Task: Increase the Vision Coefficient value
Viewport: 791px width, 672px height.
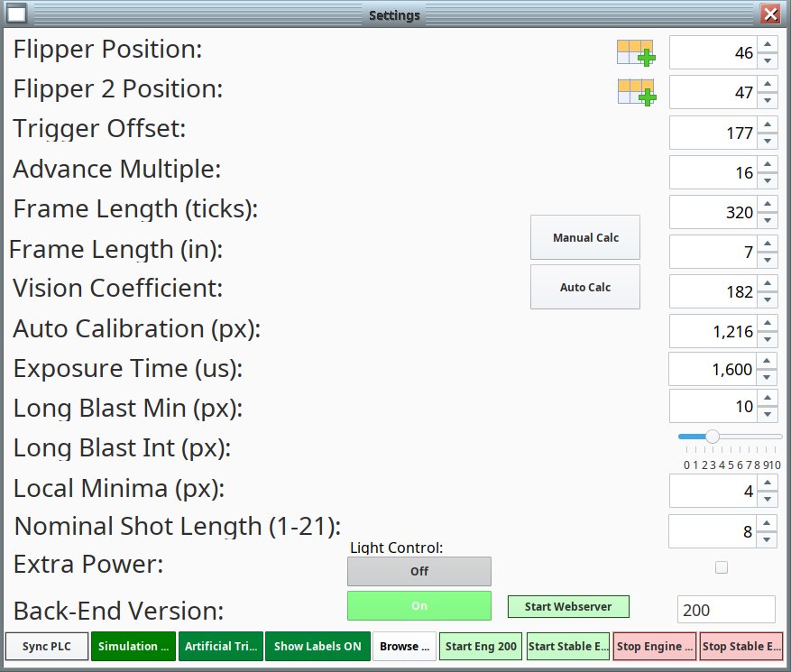Action: tap(768, 283)
